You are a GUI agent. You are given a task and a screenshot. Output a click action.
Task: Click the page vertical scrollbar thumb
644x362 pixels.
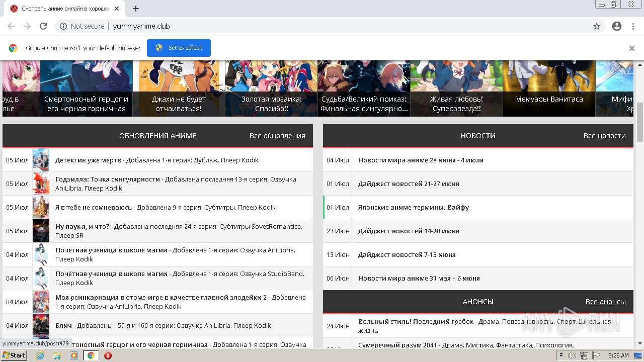pos(640,122)
